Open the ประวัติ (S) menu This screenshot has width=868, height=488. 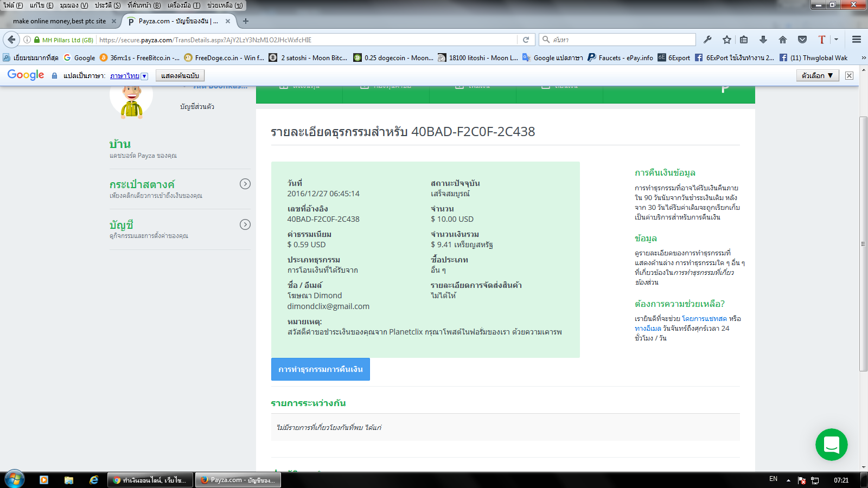click(x=107, y=5)
